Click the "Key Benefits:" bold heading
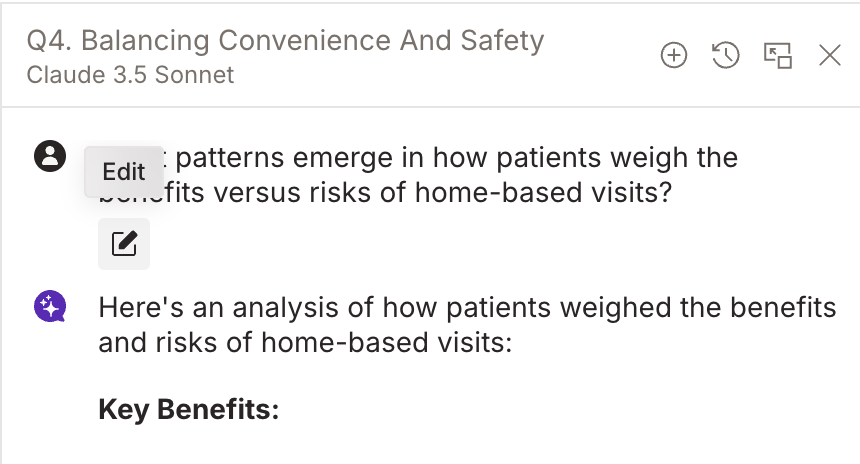860x464 pixels. (188, 410)
